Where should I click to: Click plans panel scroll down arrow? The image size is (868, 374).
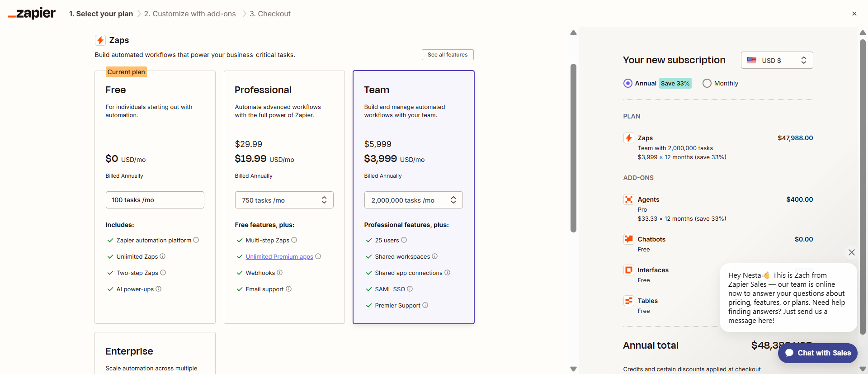click(573, 369)
